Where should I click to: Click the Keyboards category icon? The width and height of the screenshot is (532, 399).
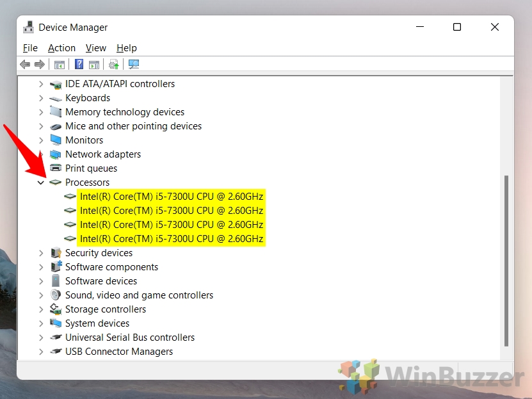click(x=56, y=99)
